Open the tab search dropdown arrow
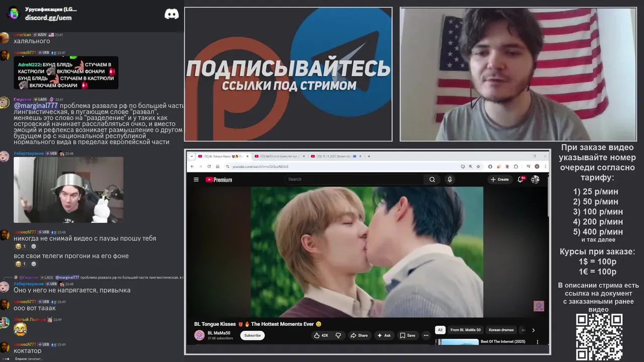Viewport: 644px width, 362px height. pos(192,156)
